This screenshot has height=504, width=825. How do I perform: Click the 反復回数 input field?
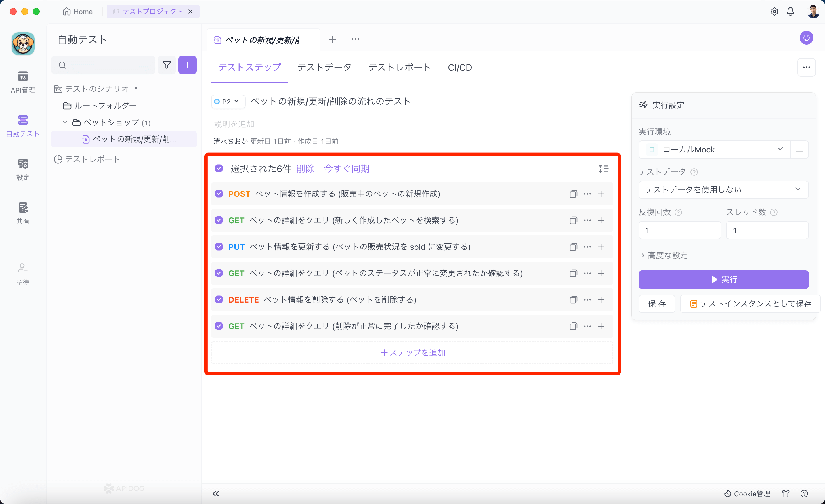[x=680, y=230]
